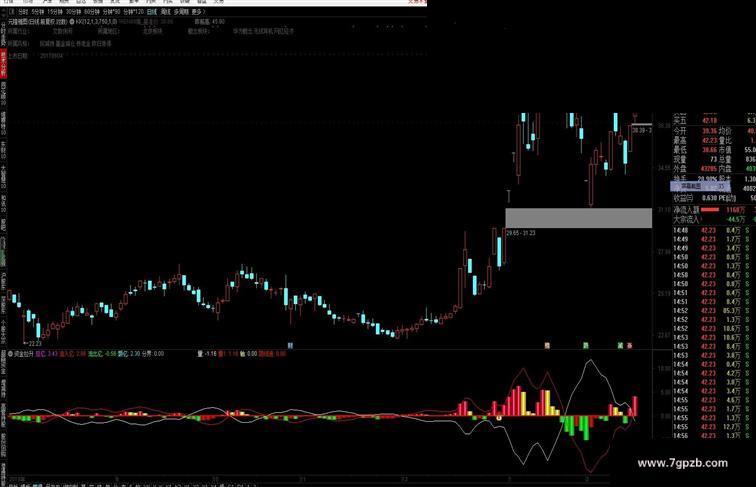Select the 外盘 value in quote panel
The image size is (756, 487).
coord(708,169)
